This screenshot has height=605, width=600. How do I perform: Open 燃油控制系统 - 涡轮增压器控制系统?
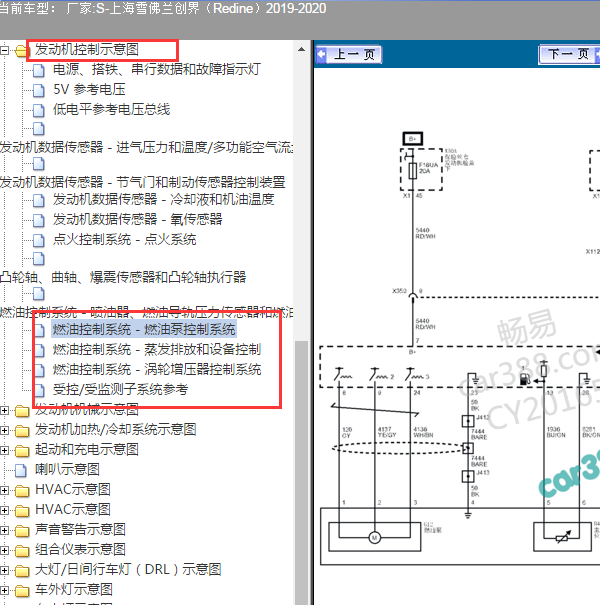click(157, 370)
